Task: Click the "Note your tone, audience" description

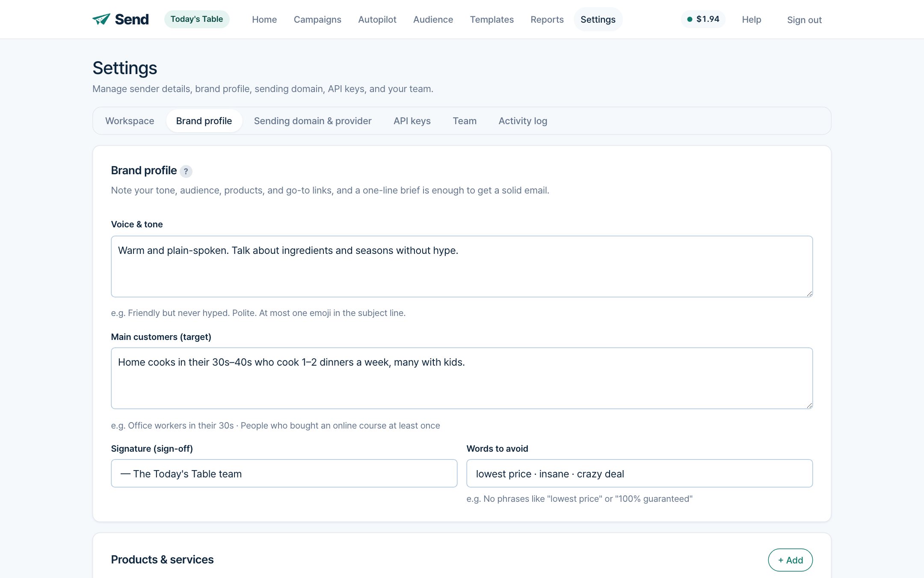Action: tap(330, 190)
